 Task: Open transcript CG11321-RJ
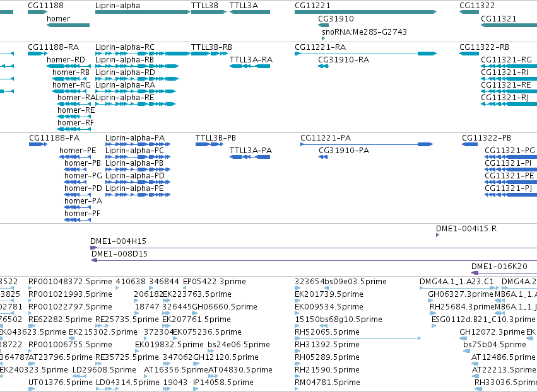[x=505, y=98]
